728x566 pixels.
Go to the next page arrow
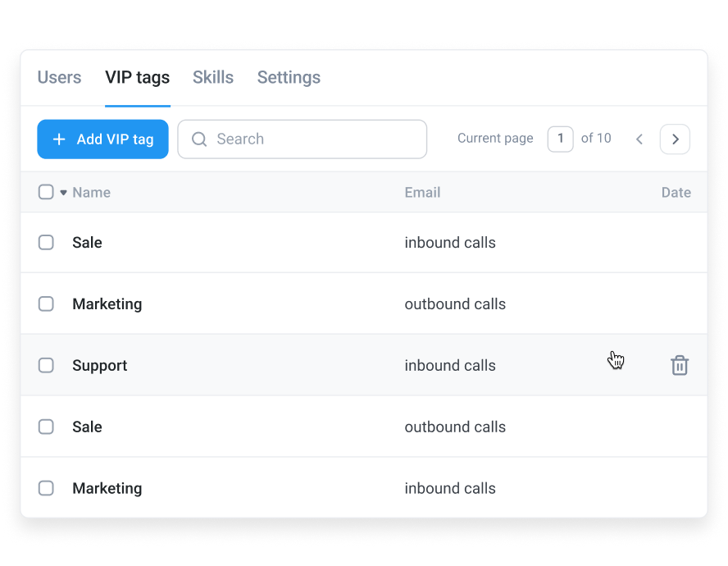(x=675, y=139)
